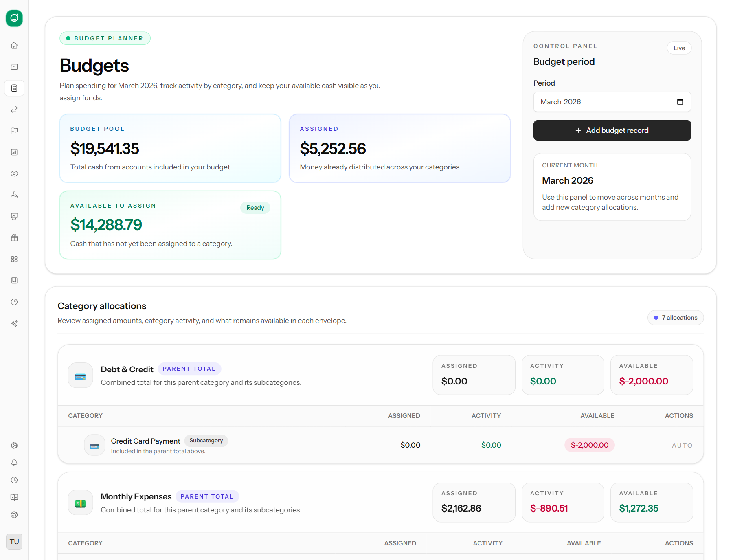Click the March 2026 period input

tap(612, 102)
